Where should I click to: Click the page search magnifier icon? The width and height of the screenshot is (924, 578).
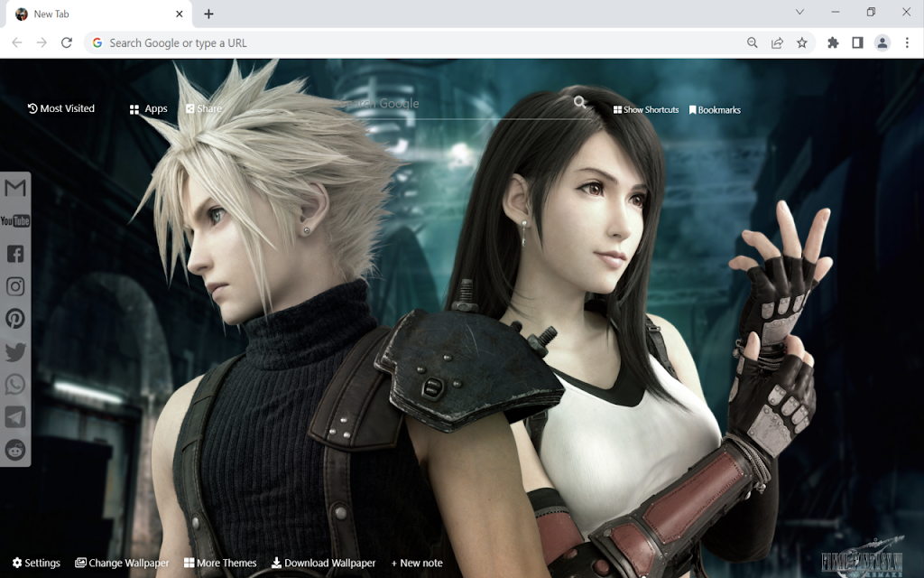pos(580,103)
